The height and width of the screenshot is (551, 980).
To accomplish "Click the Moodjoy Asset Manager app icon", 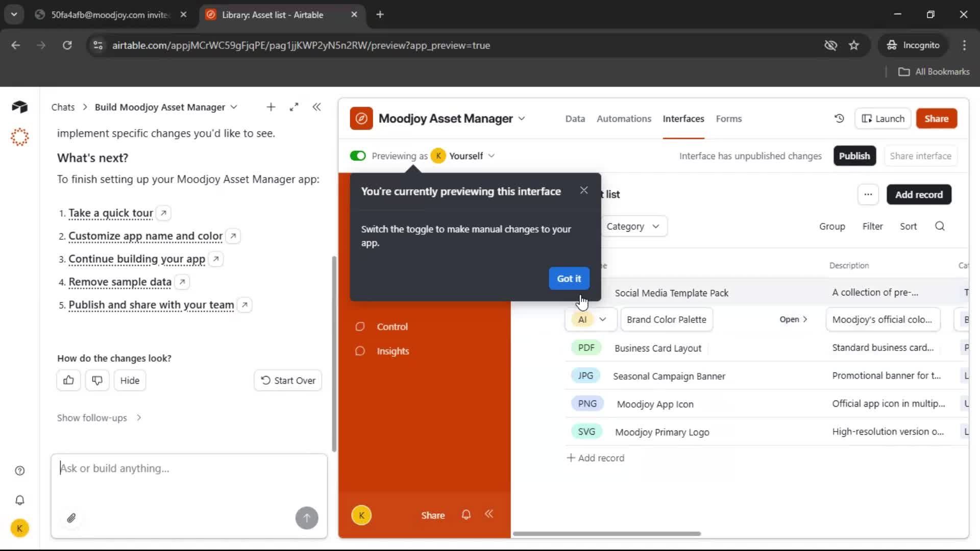I will 361,118.
